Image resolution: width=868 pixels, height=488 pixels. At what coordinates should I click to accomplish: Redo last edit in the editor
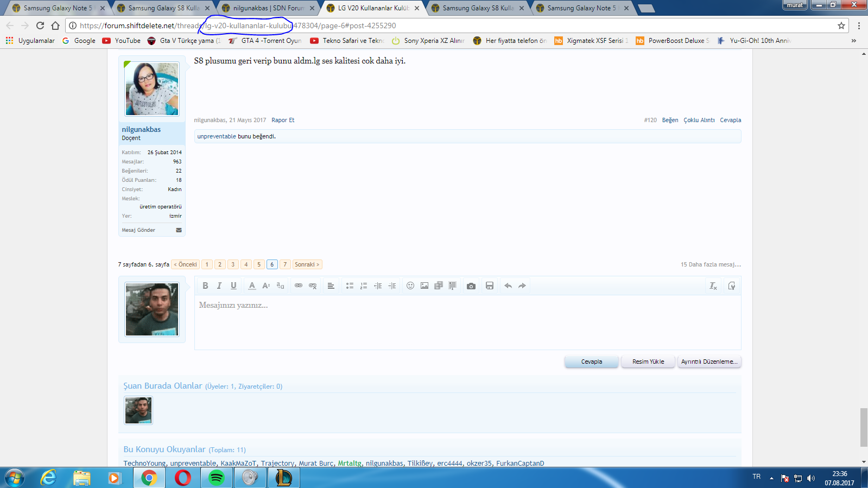[522, 286]
